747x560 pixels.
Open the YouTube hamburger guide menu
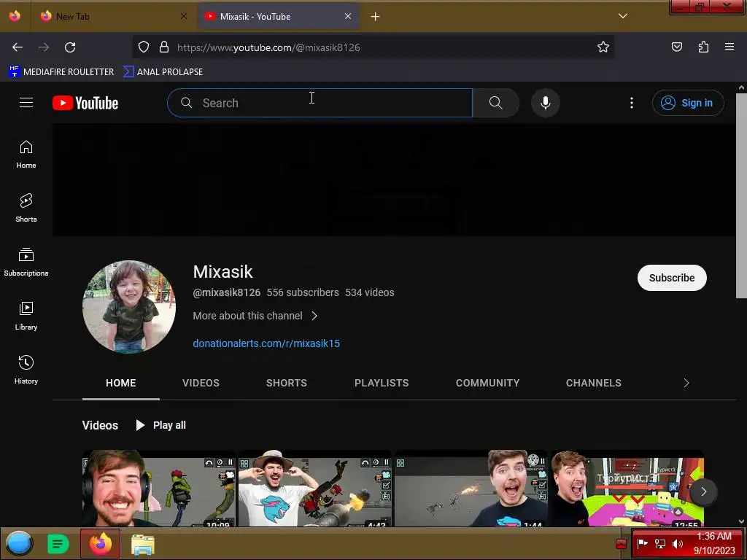(26, 103)
